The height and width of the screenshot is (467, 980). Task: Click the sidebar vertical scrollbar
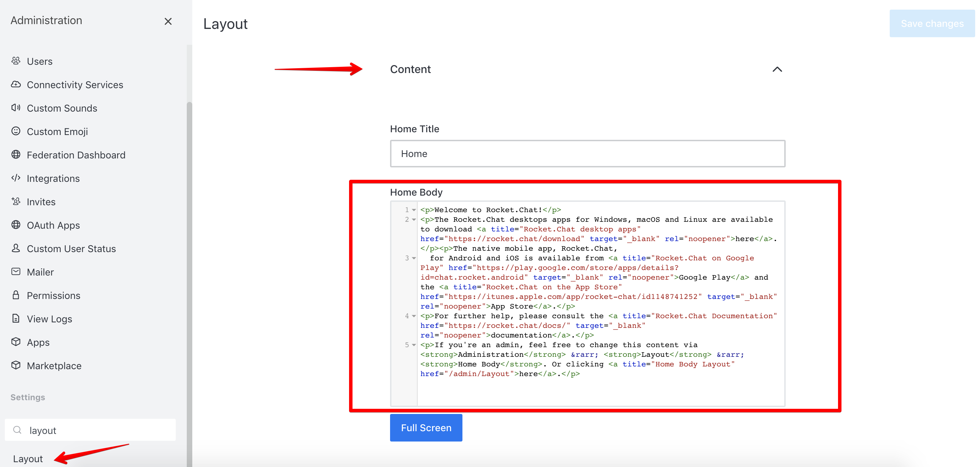(189, 266)
